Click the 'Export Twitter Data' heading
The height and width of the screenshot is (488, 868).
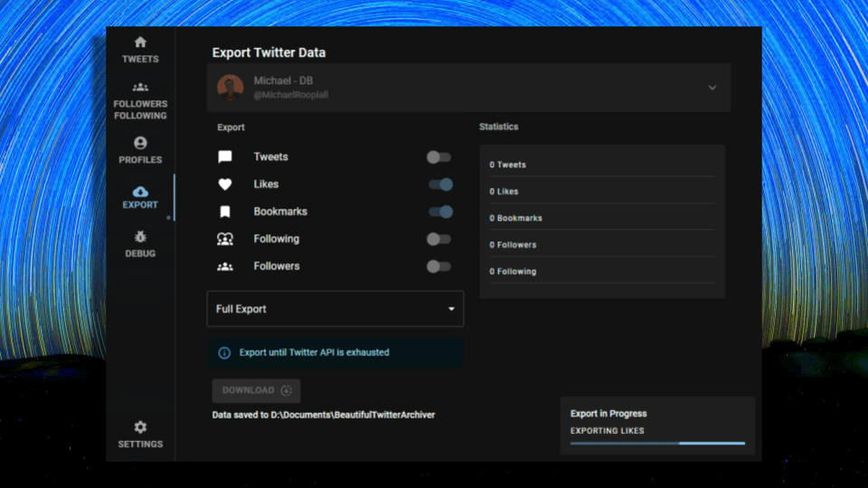[269, 52]
